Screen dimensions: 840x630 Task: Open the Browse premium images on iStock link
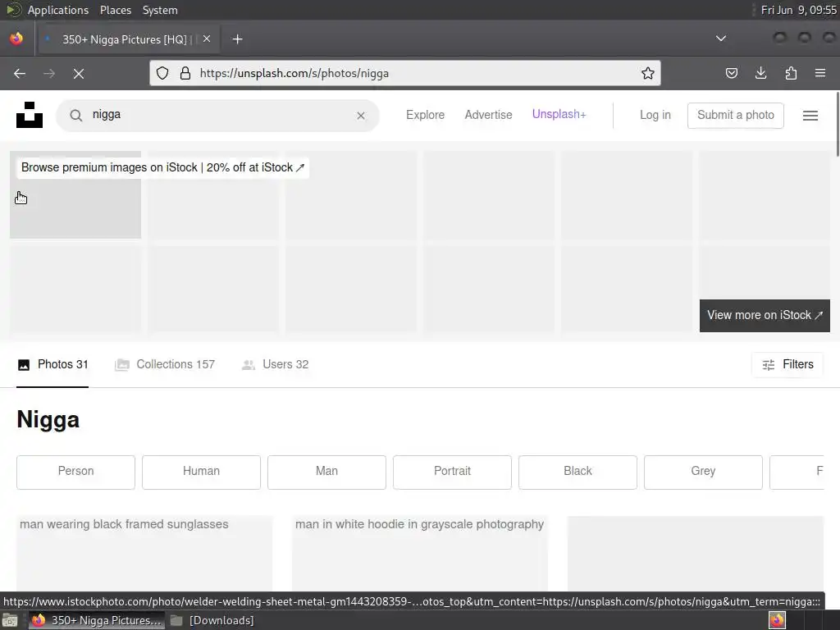click(x=163, y=167)
